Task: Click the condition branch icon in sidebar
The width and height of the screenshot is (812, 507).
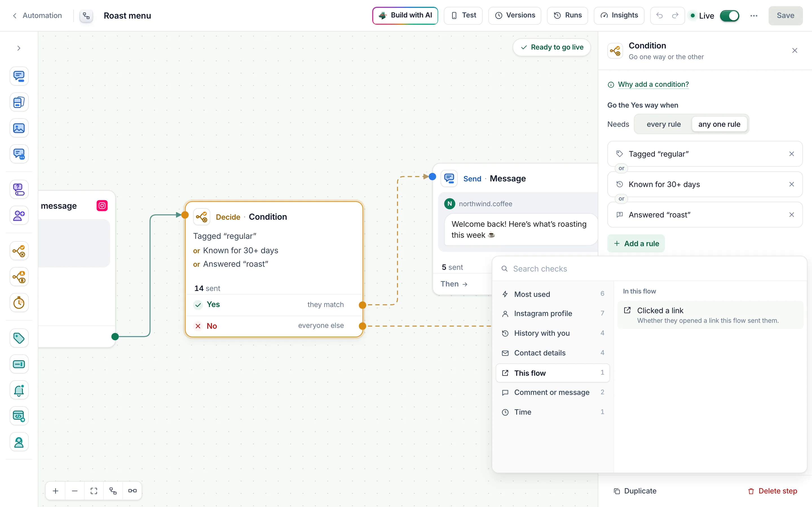Action: (x=19, y=251)
